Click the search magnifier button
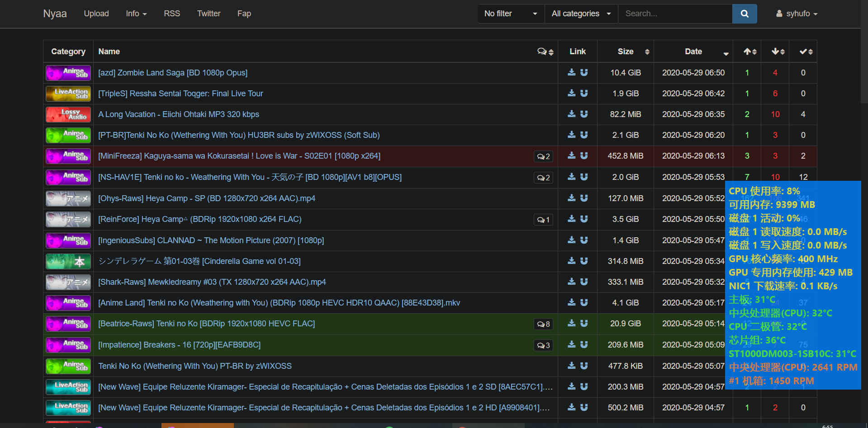 (x=745, y=14)
